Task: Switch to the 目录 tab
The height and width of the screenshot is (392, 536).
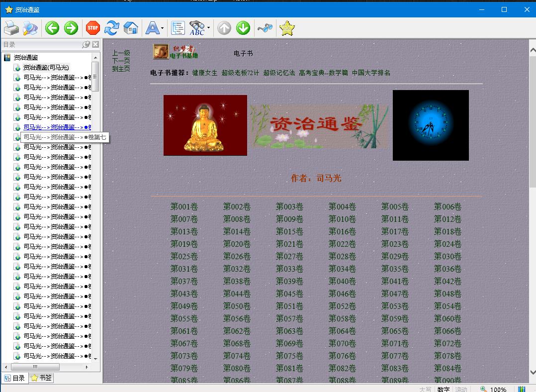Action: 14,378
